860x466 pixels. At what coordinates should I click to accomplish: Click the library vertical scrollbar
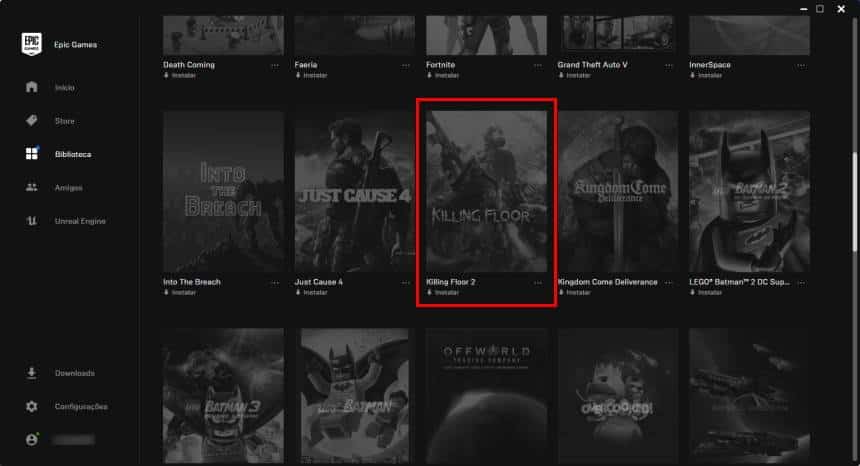click(855, 202)
